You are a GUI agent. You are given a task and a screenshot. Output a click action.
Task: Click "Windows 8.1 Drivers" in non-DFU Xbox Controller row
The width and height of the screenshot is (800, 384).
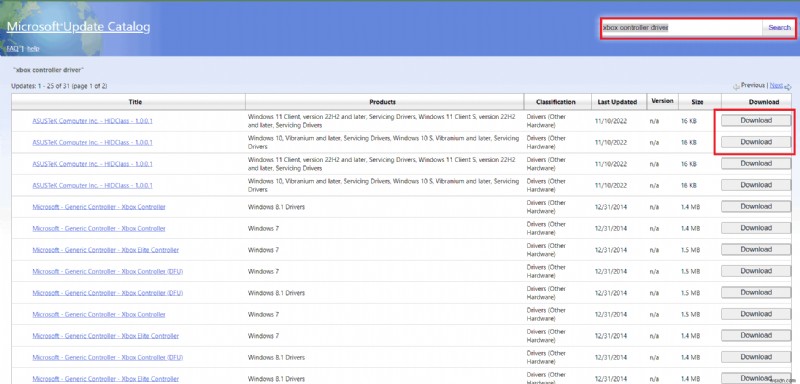coord(276,207)
